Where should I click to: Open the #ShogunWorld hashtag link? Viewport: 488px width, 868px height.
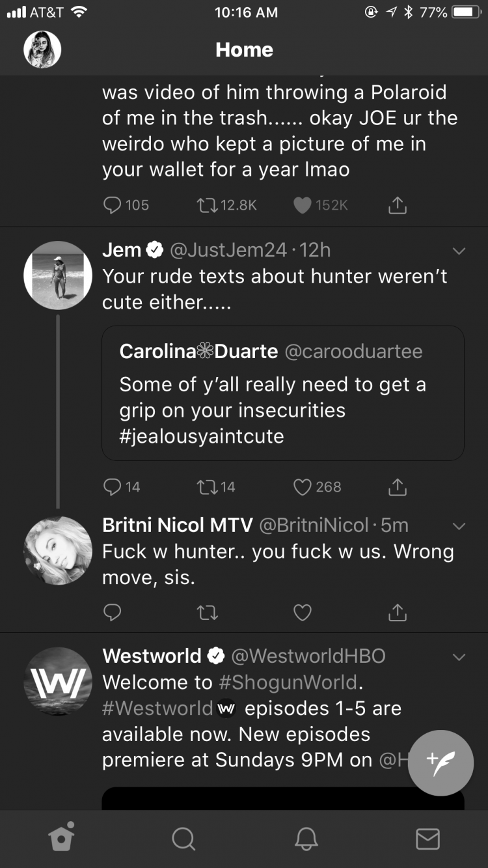tap(289, 682)
